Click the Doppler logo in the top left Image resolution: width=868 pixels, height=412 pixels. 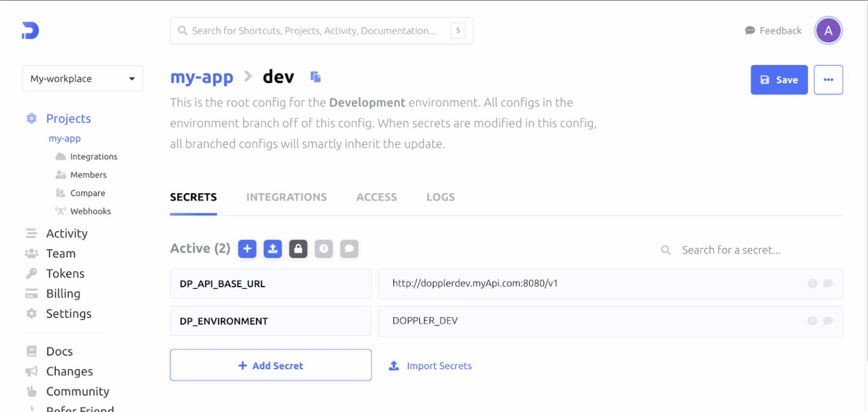(x=29, y=31)
